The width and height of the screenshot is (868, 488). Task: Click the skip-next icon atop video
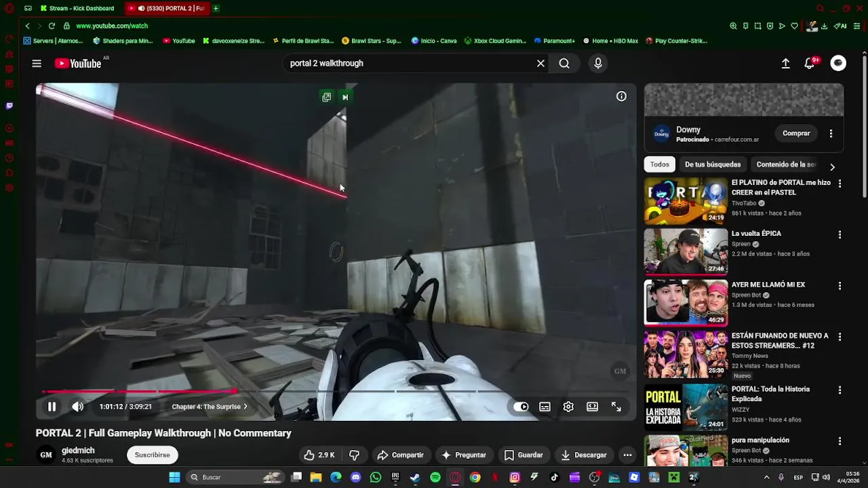click(345, 97)
